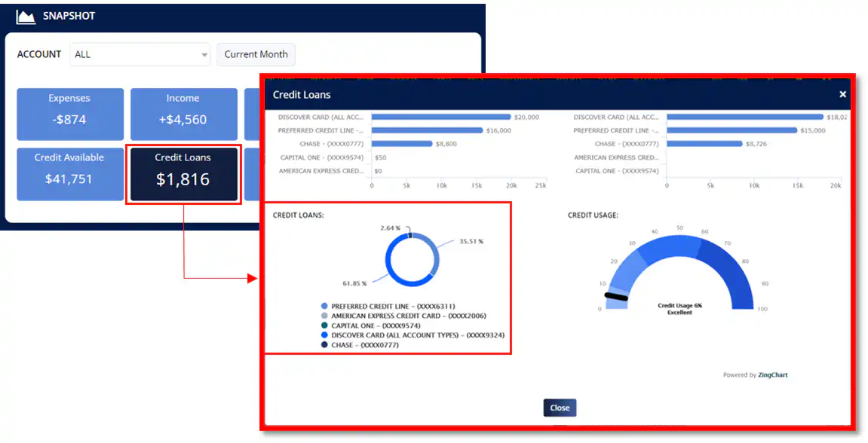
Task: Open the ACCOUNT dropdown set to ALL
Action: [x=140, y=54]
